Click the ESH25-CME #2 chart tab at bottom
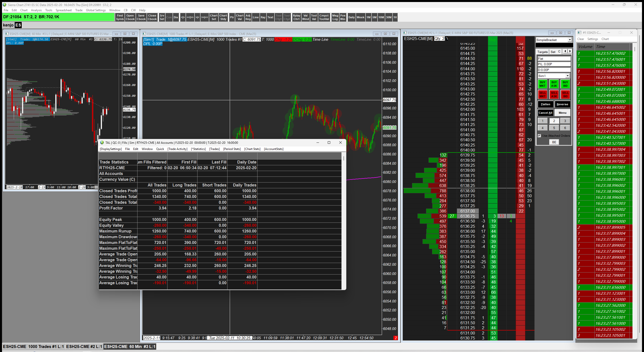This screenshot has width=644, height=352. pyautogui.click(x=84, y=346)
